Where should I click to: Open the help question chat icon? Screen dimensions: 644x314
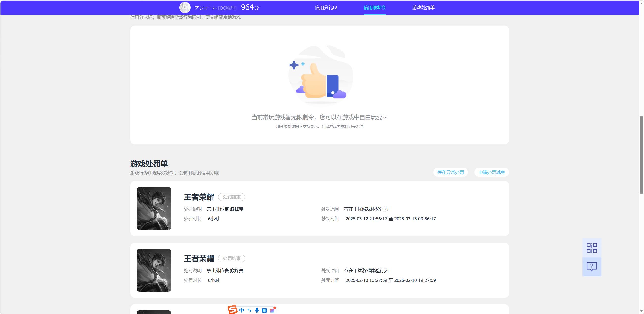tap(592, 267)
